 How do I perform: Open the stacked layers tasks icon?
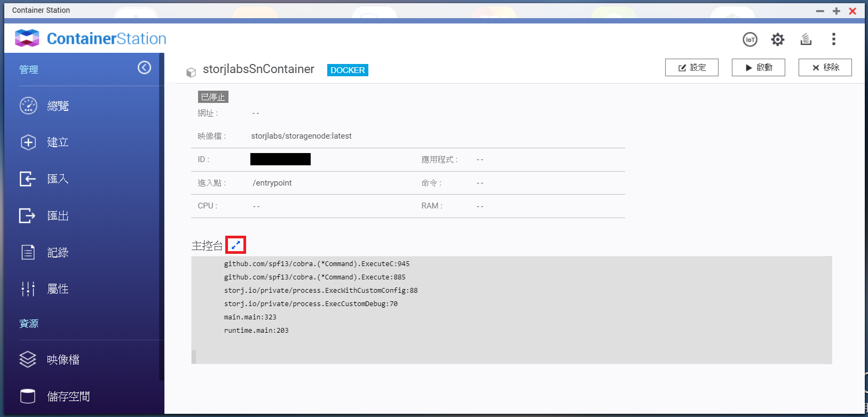coord(806,39)
